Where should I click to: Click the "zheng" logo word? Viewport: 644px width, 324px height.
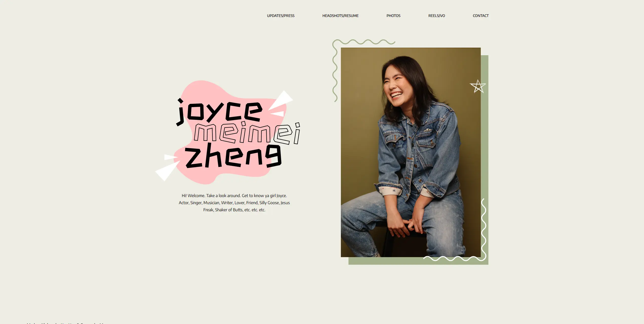tap(233, 156)
